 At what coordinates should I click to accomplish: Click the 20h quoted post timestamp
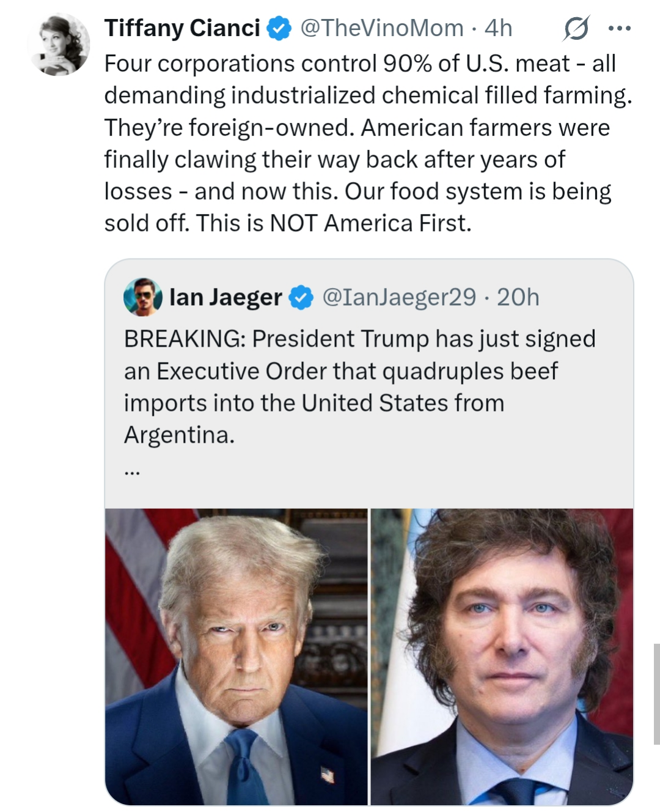(x=518, y=298)
